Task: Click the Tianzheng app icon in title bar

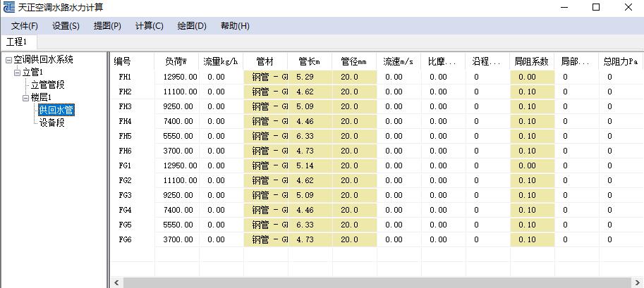Action: point(8,8)
